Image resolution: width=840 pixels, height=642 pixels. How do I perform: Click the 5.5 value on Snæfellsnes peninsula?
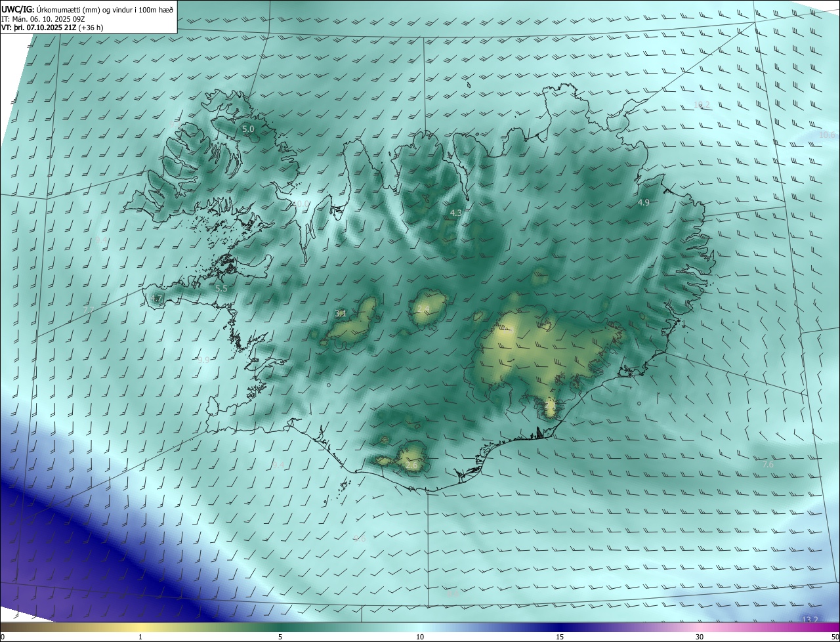221,288
